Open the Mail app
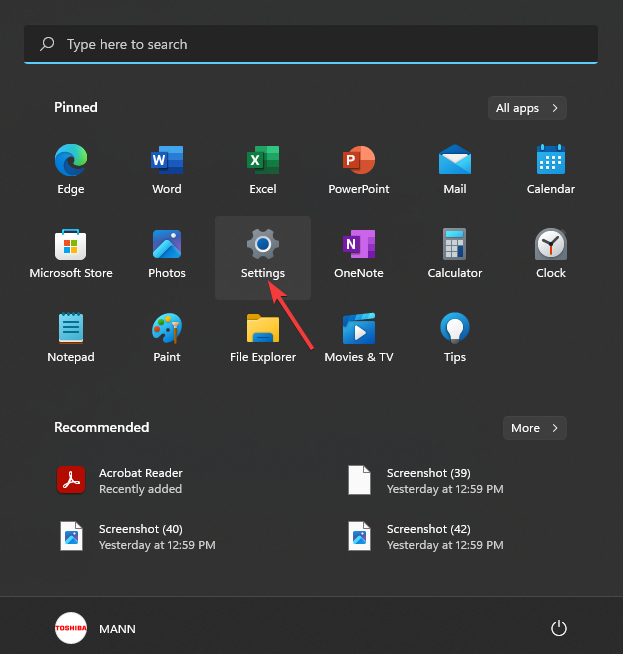This screenshot has width=623, height=654. (x=455, y=170)
